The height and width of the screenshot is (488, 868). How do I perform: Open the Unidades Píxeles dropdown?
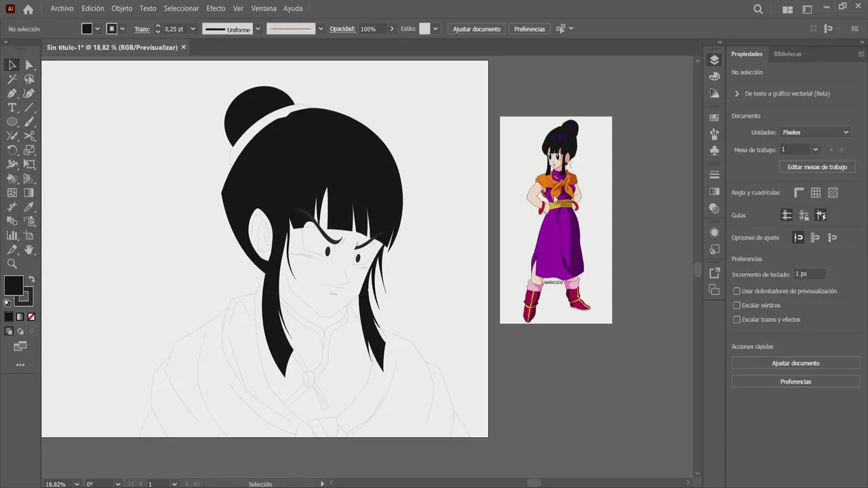tap(815, 132)
